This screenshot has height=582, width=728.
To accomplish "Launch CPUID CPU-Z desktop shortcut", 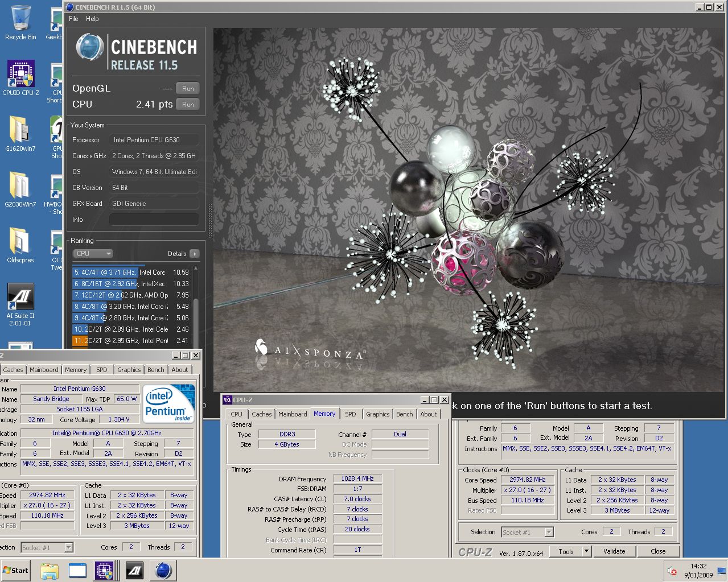I will [20, 78].
